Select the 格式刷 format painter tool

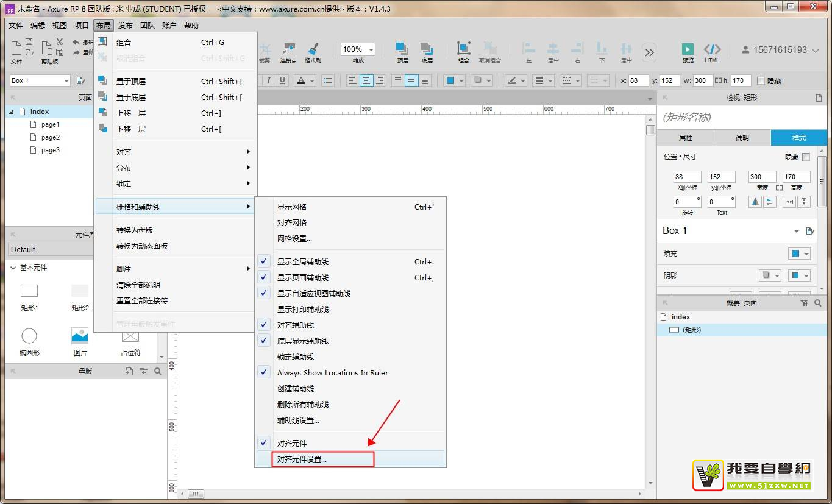coord(313,52)
